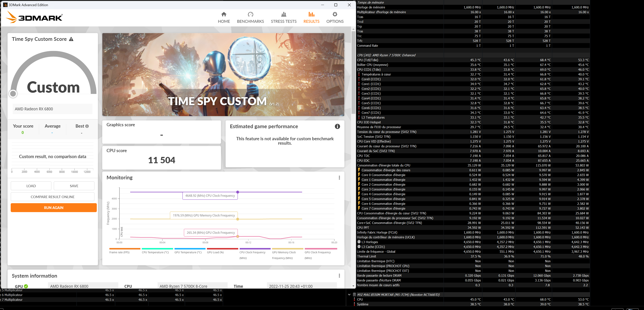Open the BENCHMARKS gauge icon
This screenshot has width=644, height=310.
[250, 14]
